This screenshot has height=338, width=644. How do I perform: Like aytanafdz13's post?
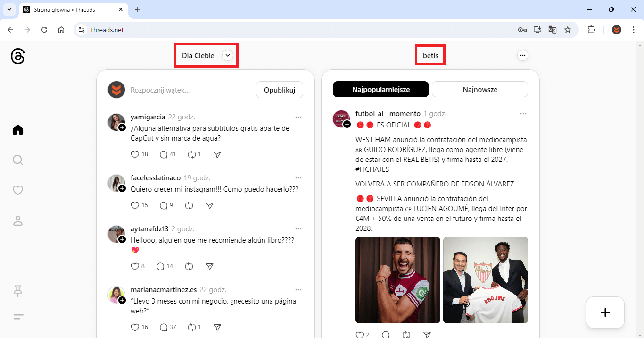(x=135, y=266)
